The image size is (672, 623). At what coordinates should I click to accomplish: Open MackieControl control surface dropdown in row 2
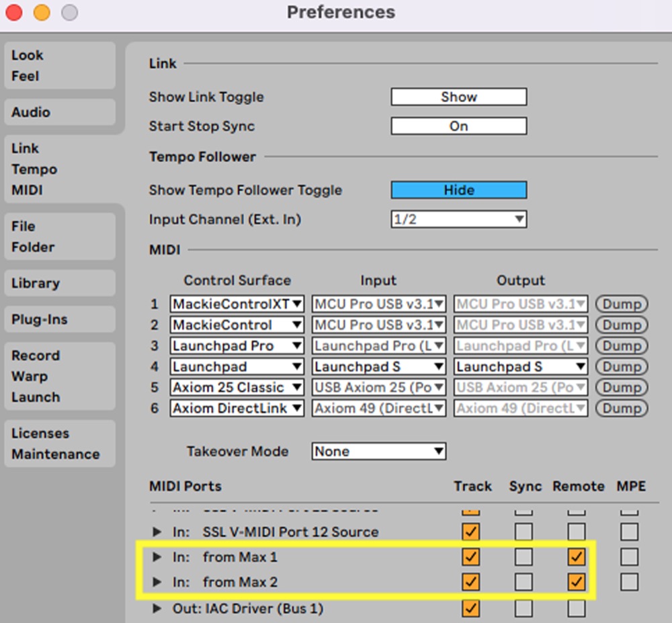(x=237, y=325)
